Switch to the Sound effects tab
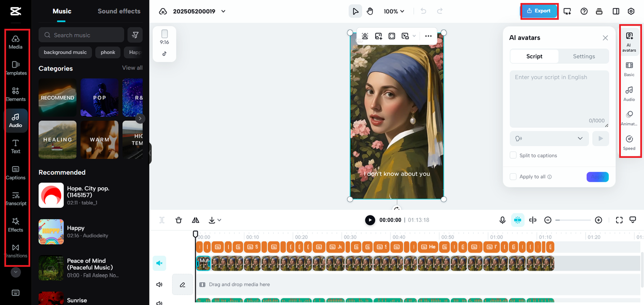Screen dimensions: 644x305 coord(119,11)
